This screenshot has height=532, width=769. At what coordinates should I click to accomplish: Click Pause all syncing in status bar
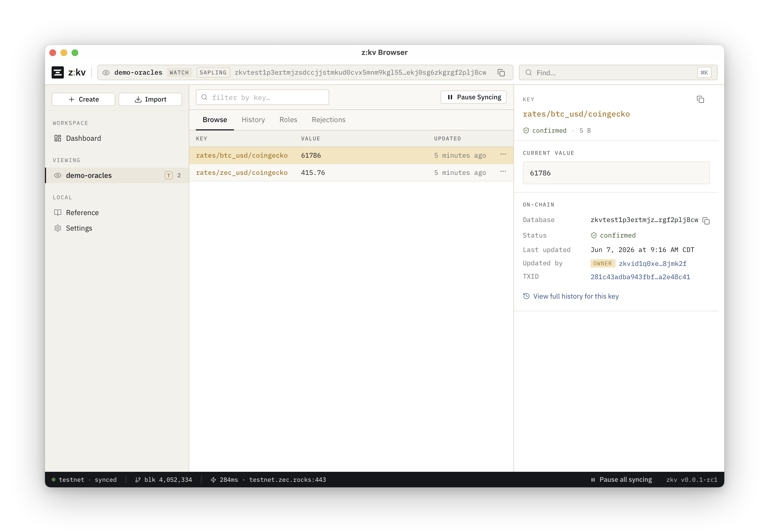(621, 480)
